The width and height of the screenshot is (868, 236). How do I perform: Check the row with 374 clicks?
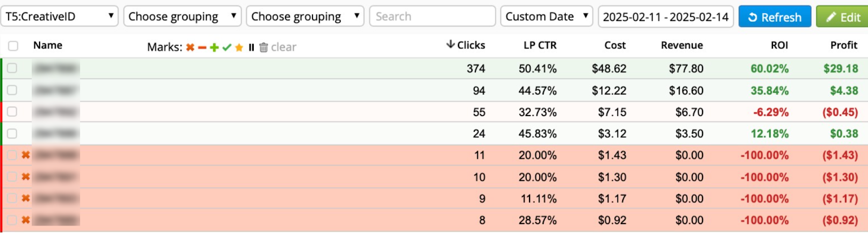click(x=12, y=68)
